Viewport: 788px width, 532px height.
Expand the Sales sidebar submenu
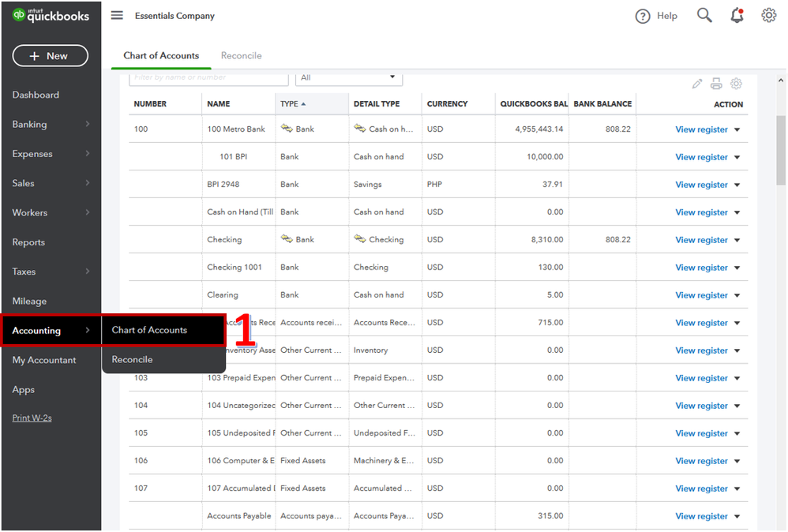[88, 183]
